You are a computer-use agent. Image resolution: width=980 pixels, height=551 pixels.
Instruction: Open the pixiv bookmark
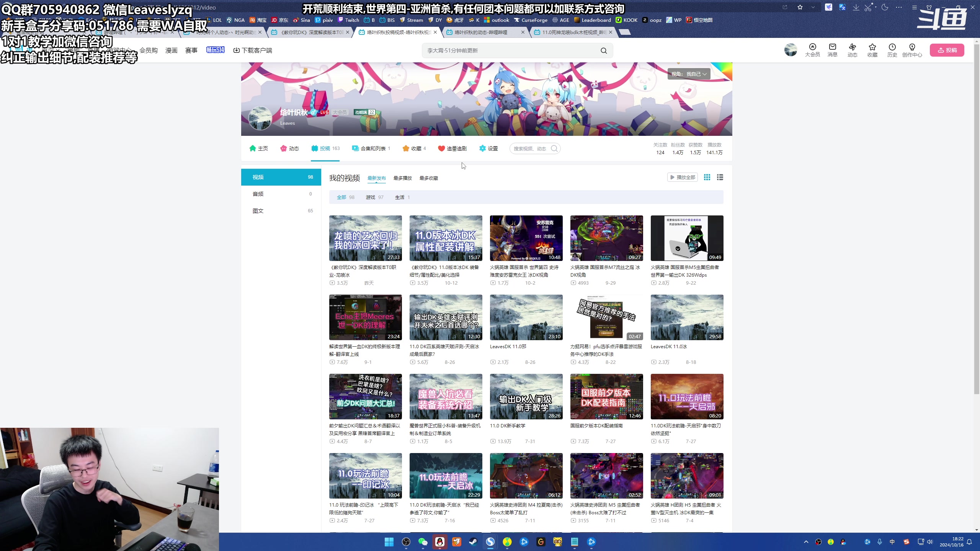pos(324,20)
